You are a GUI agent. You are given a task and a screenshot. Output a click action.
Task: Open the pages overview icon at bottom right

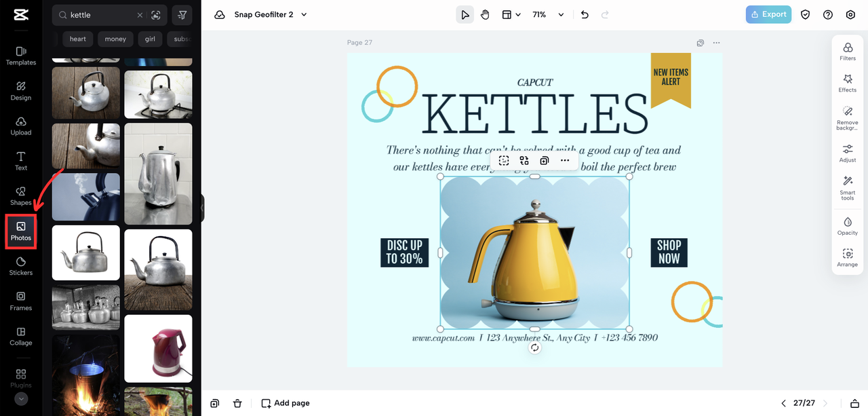coord(854,403)
